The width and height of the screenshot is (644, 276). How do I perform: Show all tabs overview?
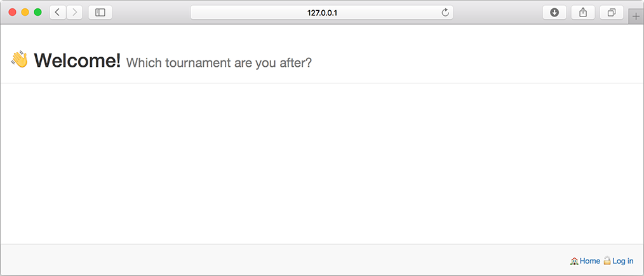click(x=612, y=13)
